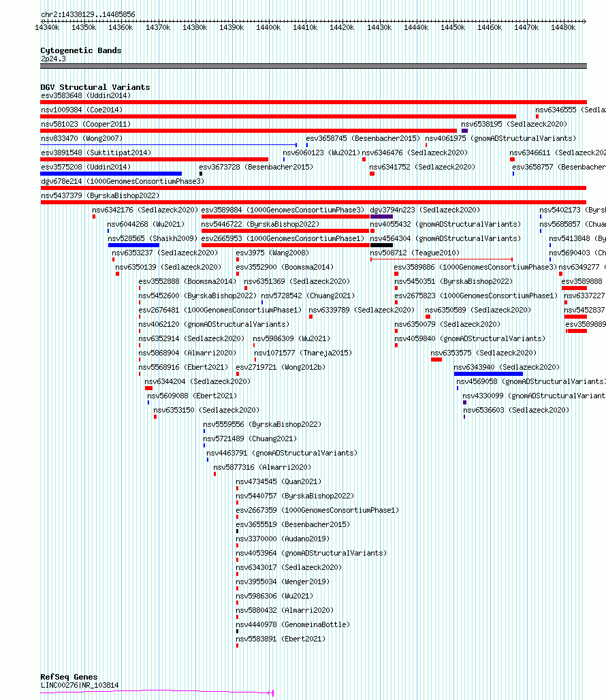Click the blue bar under nsv528565 (Shaikh2009)

coord(133,245)
